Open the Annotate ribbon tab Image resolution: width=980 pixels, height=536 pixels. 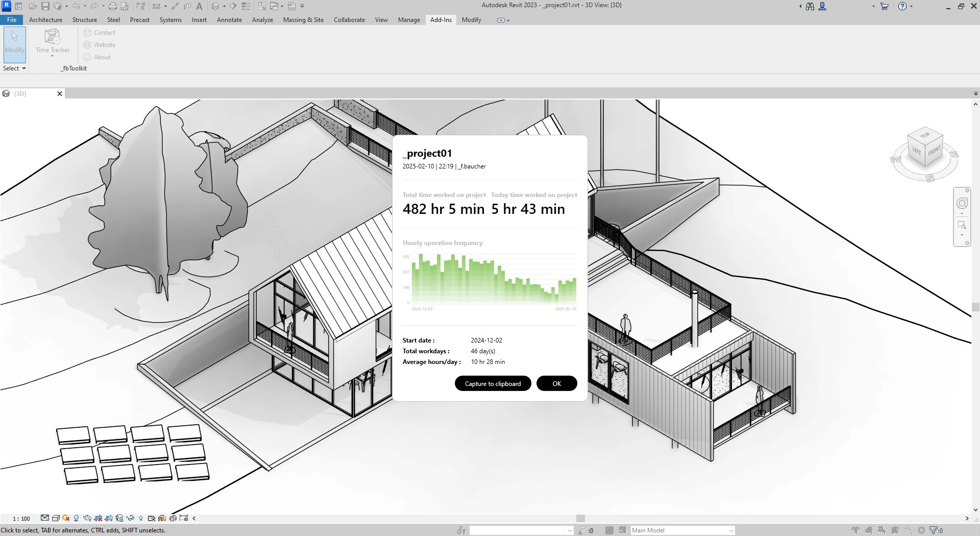tap(229, 20)
